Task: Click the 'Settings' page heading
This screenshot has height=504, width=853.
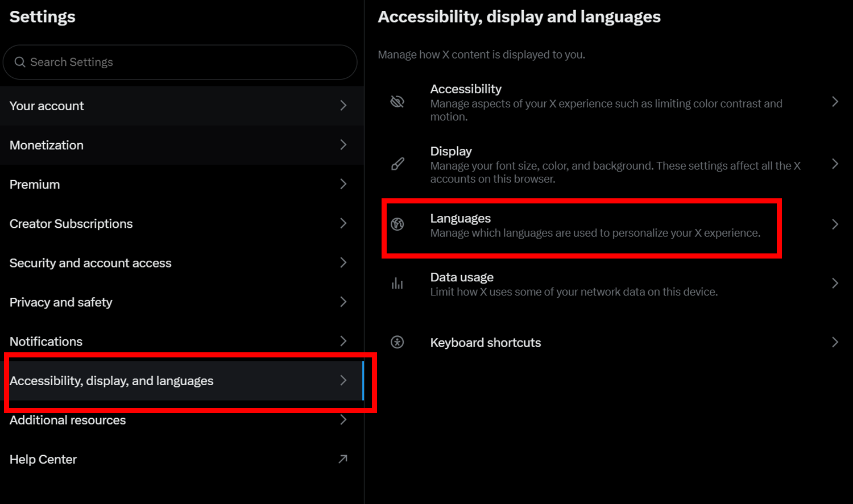Action: (x=43, y=17)
